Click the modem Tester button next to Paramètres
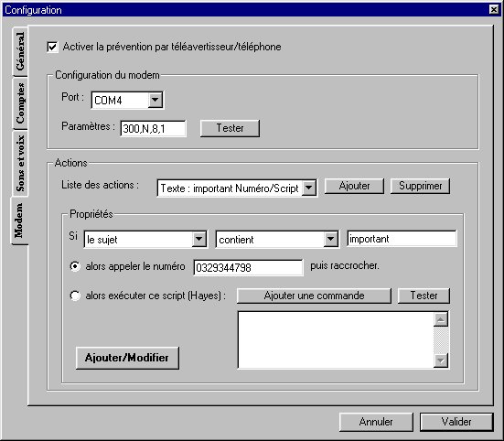Screen dimensions: 504x441 [230, 128]
